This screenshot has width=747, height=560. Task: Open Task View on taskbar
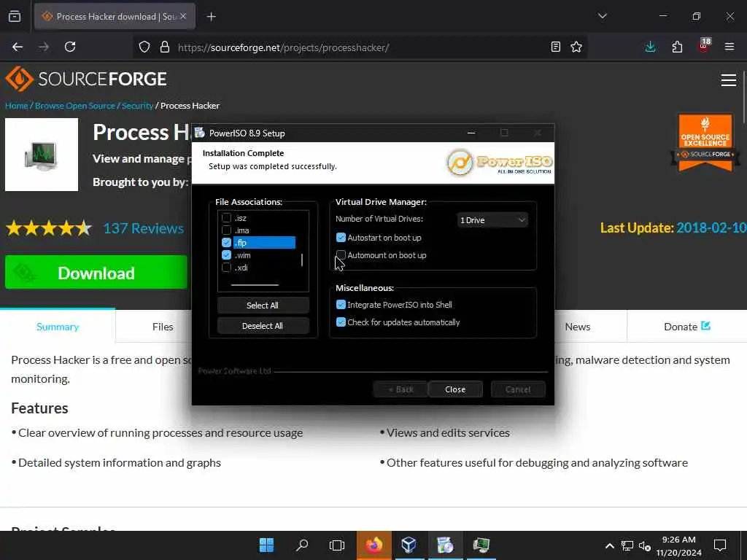pyautogui.click(x=337, y=545)
